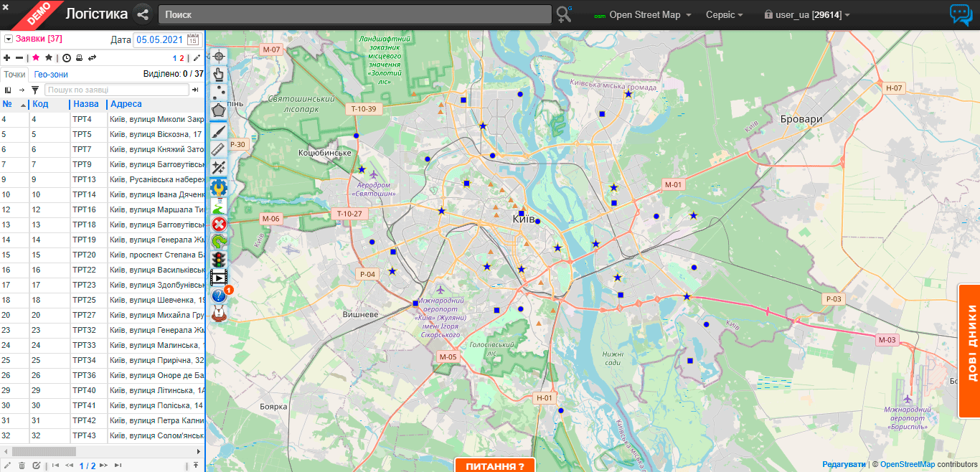The height and width of the screenshot is (472, 980).
Task: Open the chat bubble icon
Action: [x=961, y=14]
